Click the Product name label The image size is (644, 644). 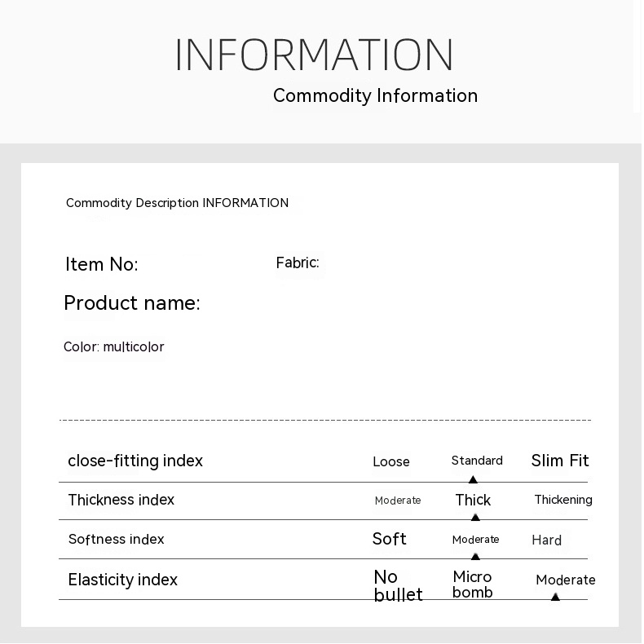pos(131,303)
